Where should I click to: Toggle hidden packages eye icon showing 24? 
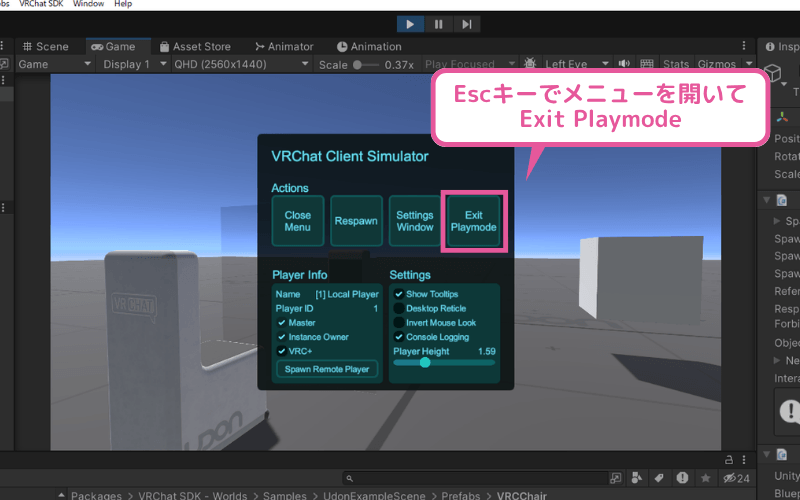tap(736, 478)
